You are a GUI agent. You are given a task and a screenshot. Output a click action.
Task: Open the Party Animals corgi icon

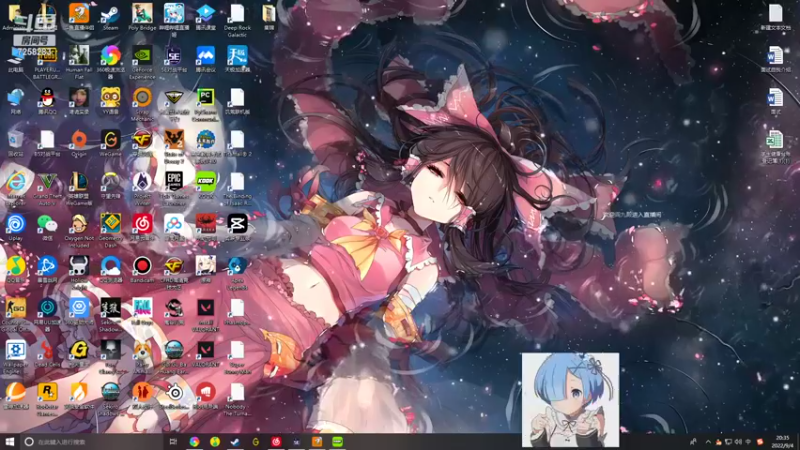point(142,356)
